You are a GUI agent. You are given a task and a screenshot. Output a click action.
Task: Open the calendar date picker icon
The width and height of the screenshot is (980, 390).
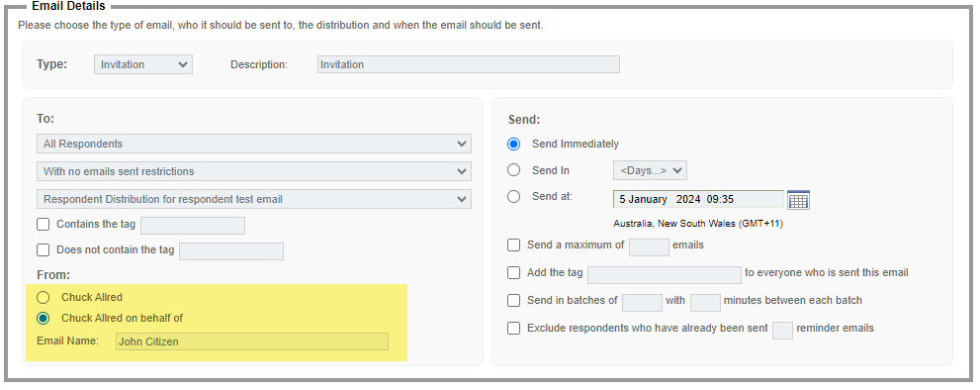(x=798, y=200)
